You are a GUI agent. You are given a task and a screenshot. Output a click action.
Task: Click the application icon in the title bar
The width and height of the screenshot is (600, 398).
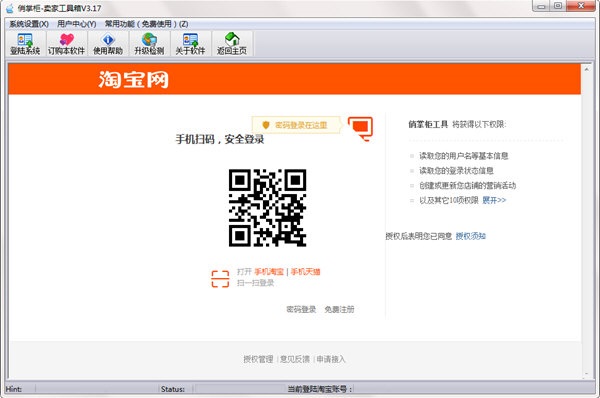pos(10,8)
